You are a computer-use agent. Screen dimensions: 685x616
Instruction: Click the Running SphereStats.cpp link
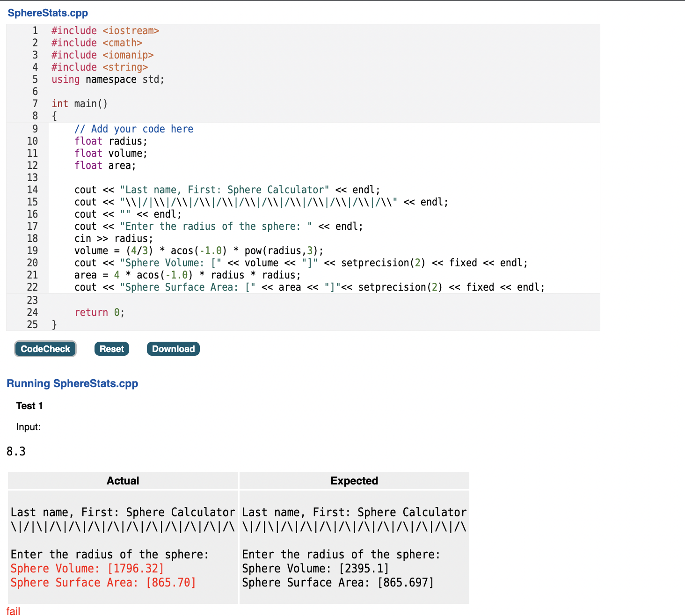73,383
